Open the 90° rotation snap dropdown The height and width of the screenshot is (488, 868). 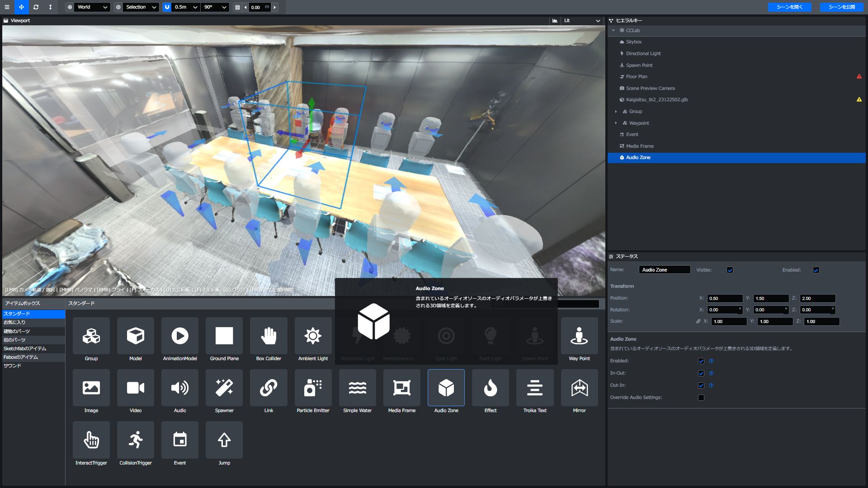point(215,7)
